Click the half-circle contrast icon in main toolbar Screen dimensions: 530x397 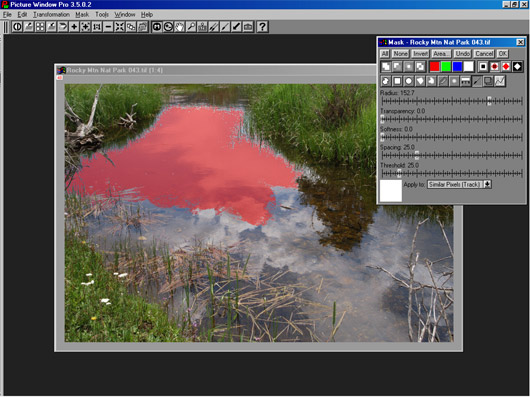(17, 27)
